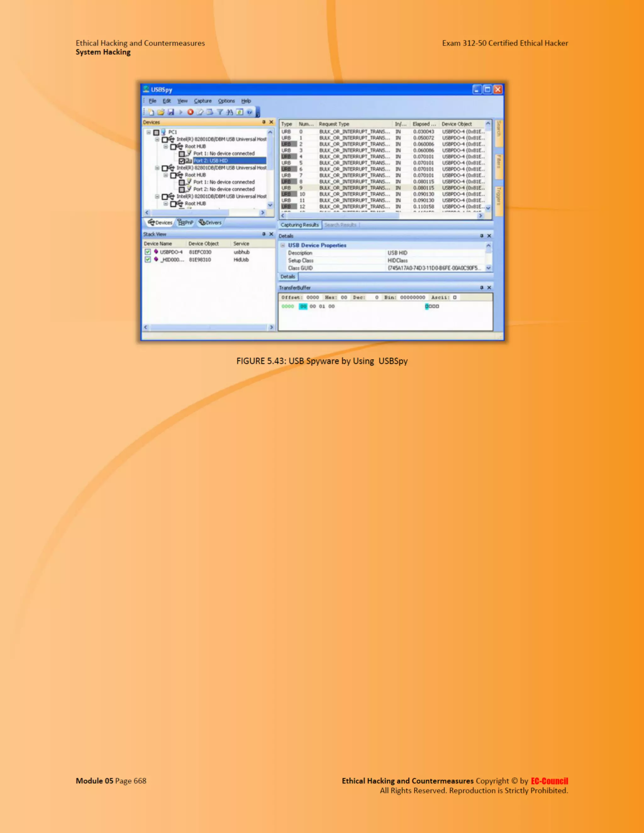Viewport: 644px width, 833px height.
Task: Switch to the PnP tab
Action: 186,223
